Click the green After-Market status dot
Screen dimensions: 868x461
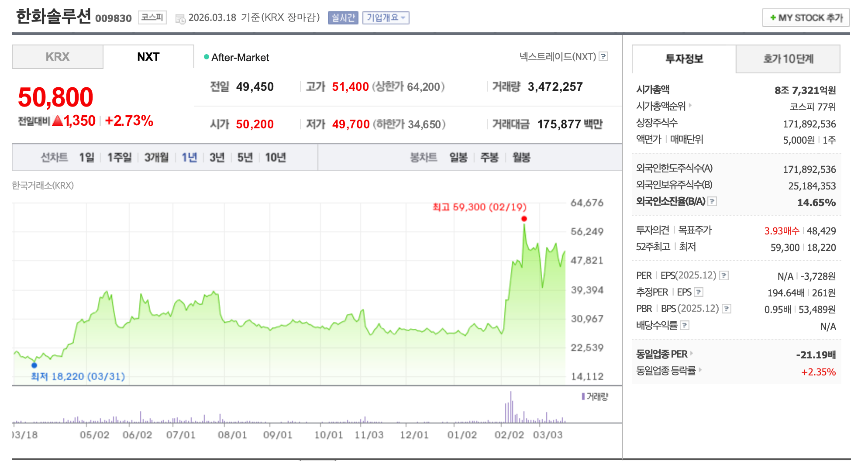tap(207, 57)
